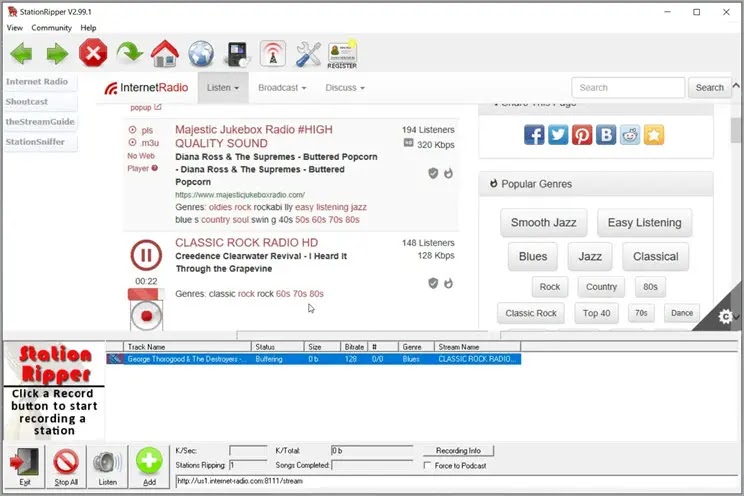Select the .pls stream option
Screen dimensions: 744x497
pos(140,130)
